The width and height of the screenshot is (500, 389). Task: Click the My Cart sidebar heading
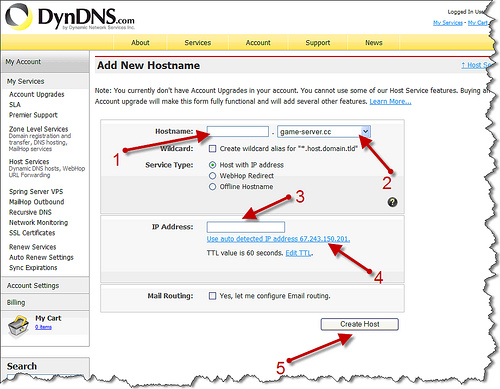(48, 318)
